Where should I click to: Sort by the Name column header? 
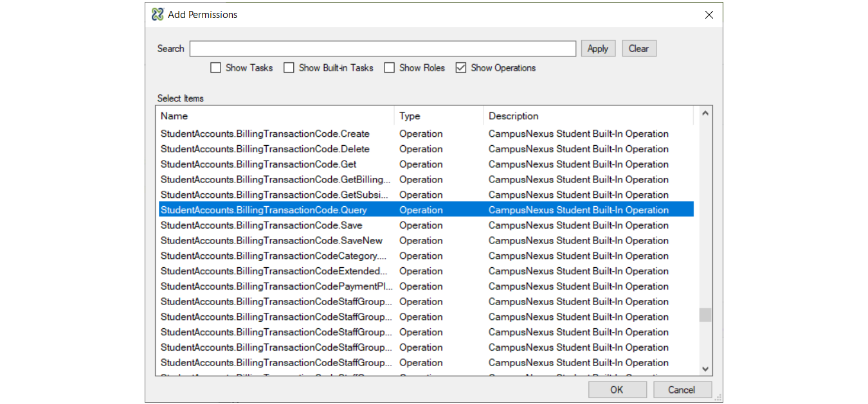pos(276,116)
